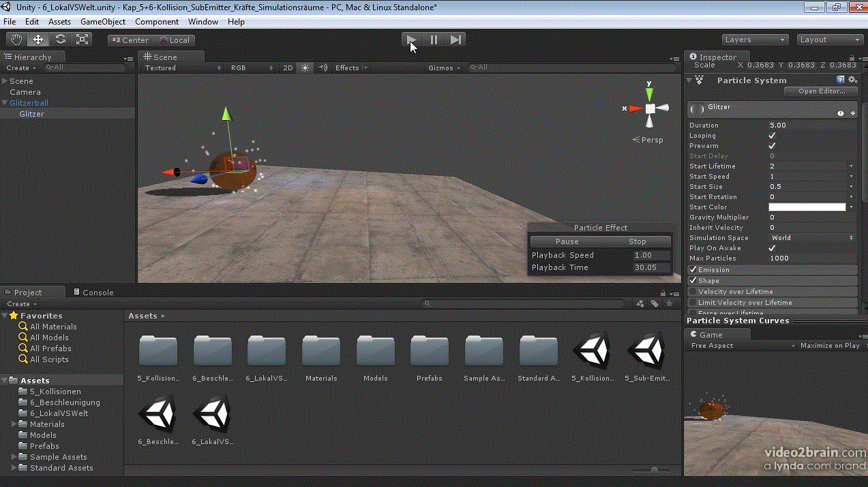
Task: Open the Layers dropdown
Action: 755,40
